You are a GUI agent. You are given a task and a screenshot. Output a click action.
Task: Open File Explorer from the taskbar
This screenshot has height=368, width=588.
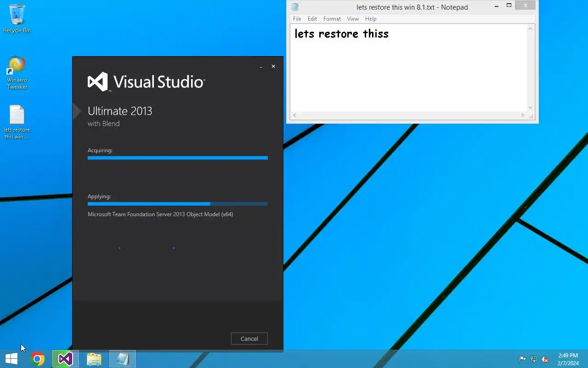[94, 359]
